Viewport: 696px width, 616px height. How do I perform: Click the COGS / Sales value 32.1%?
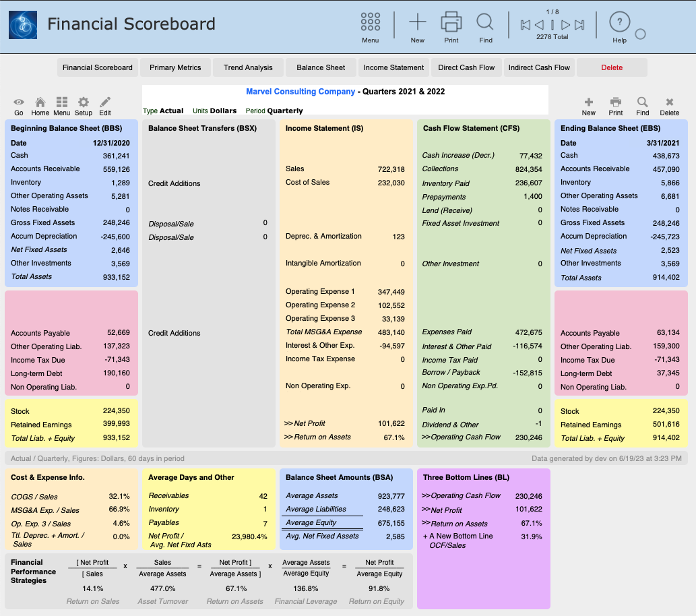point(119,496)
